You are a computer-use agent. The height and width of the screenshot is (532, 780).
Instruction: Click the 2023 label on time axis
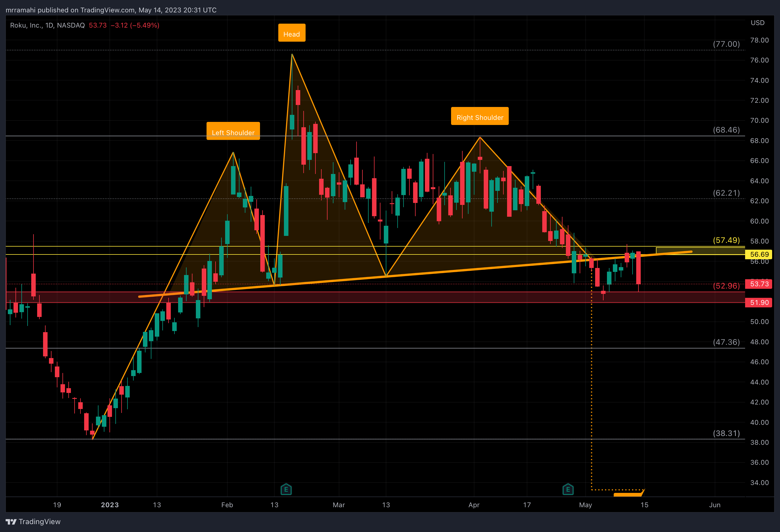110,505
